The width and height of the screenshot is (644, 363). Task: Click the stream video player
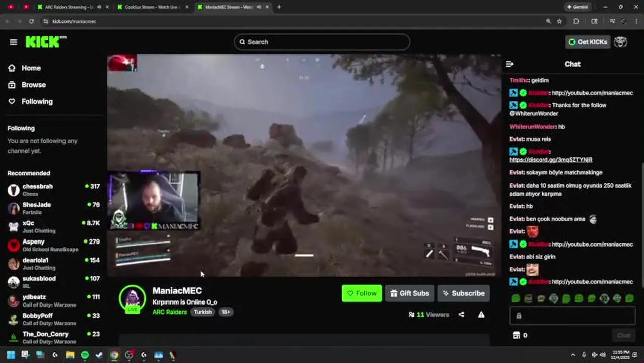[x=304, y=165]
